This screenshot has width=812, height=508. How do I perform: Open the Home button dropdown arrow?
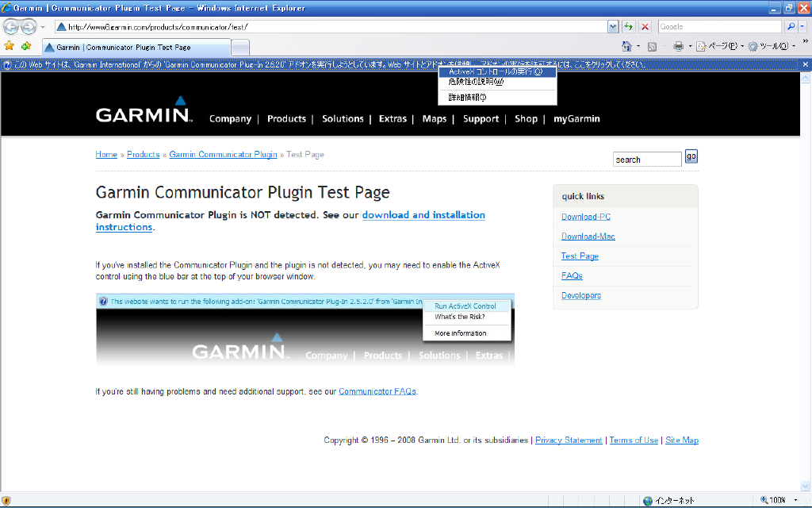point(638,47)
